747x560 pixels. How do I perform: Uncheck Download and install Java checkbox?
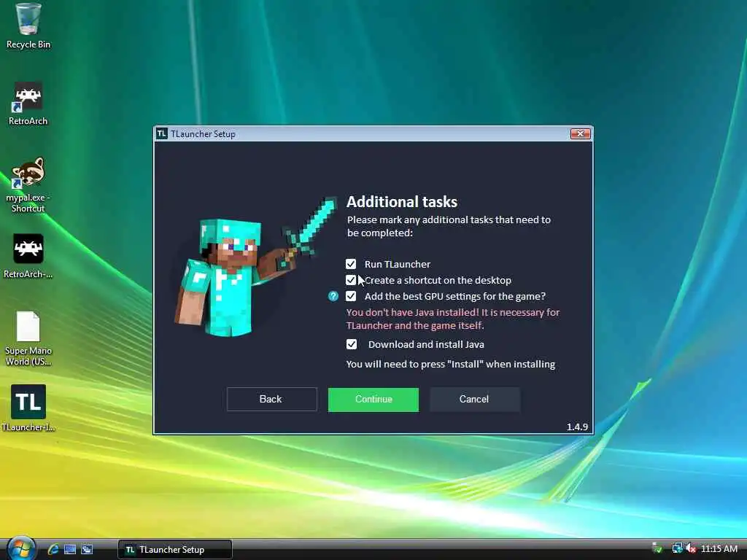351,344
